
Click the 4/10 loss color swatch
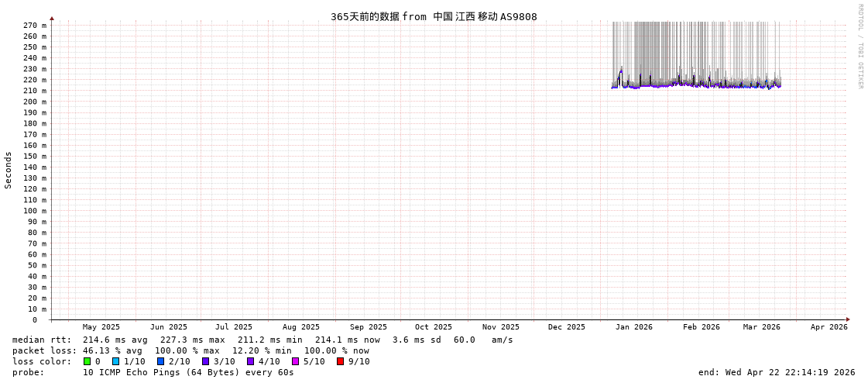250,361
